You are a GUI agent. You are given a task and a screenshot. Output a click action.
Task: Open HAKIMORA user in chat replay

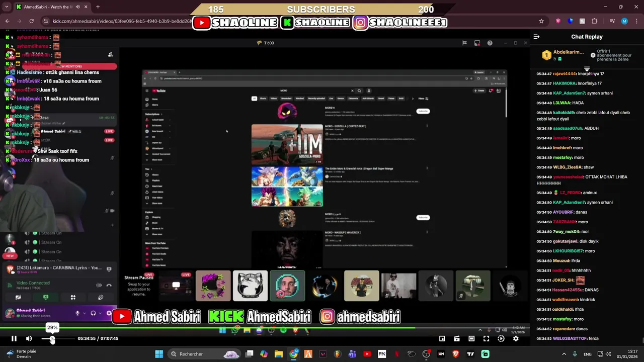tap(564, 83)
